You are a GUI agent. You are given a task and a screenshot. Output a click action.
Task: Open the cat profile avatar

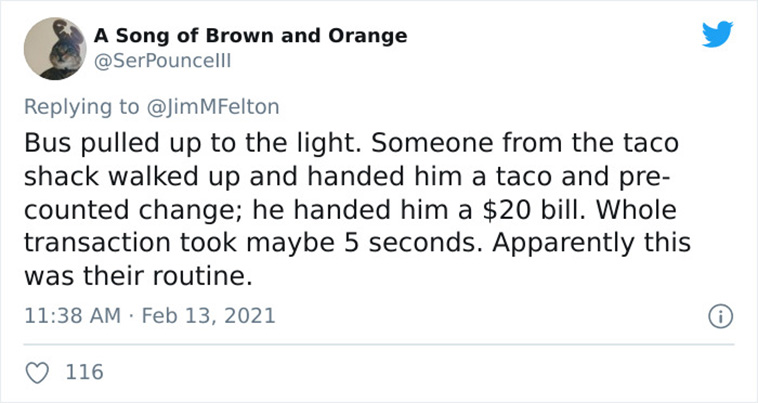coord(55,49)
